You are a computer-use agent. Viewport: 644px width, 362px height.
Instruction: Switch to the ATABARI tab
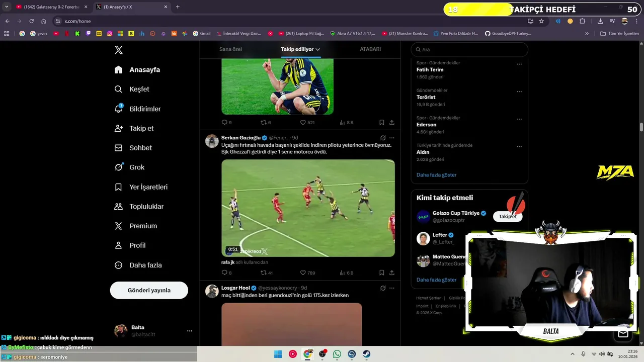pyautogui.click(x=370, y=49)
